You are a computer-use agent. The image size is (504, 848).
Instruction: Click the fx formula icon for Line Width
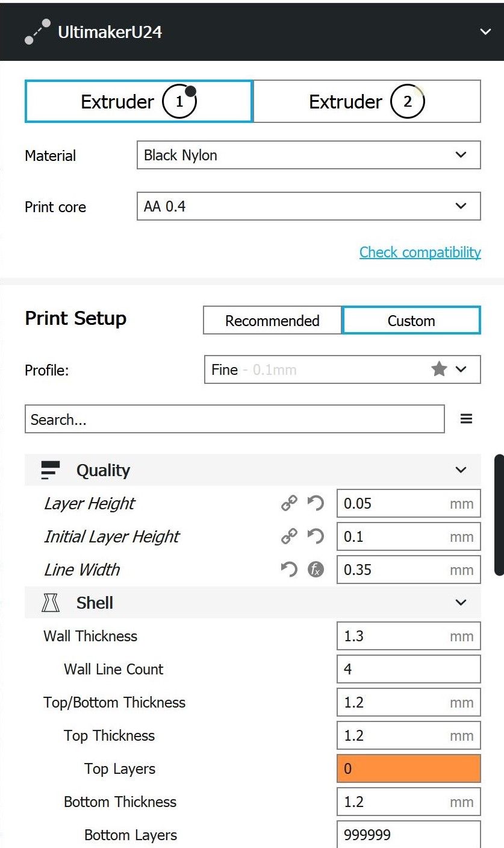pyautogui.click(x=316, y=570)
